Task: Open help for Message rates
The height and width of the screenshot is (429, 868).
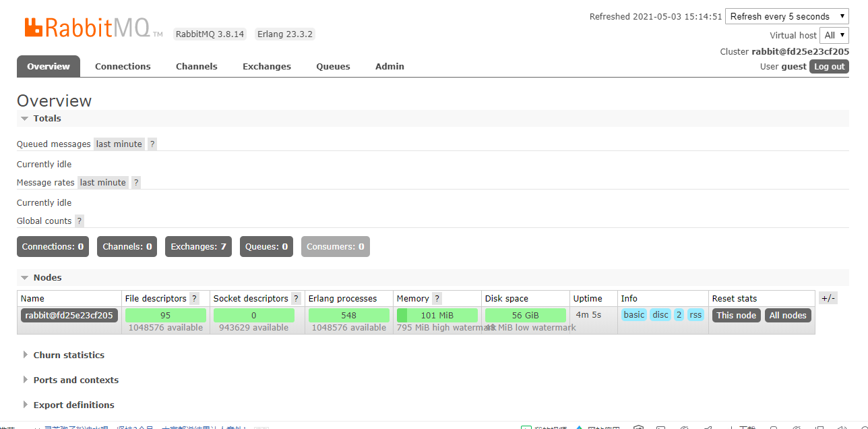Action: [136, 182]
